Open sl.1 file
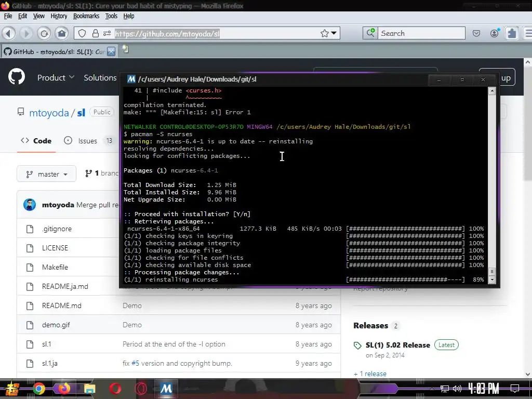 [x=46, y=344]
